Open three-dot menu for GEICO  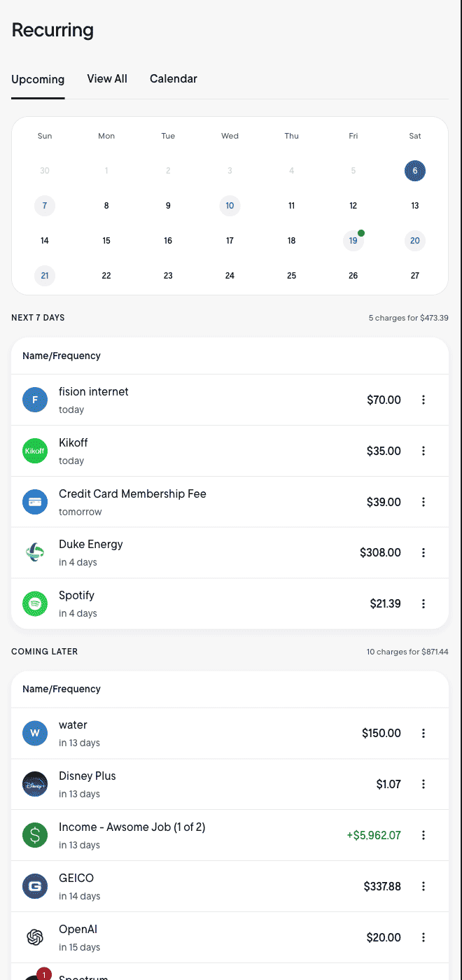coord(423,886)
